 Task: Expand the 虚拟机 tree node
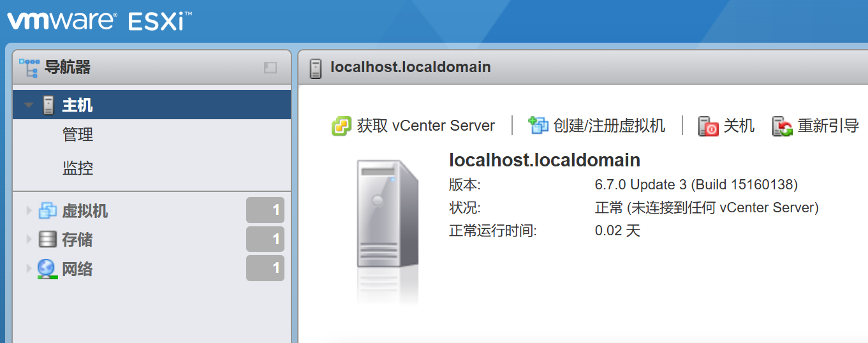point(29,210)
